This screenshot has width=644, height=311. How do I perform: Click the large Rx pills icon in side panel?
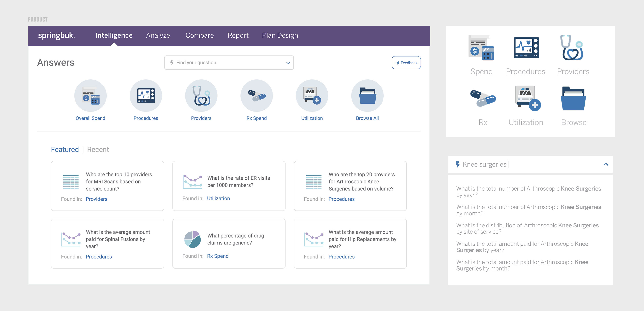(x=483, y=98)
